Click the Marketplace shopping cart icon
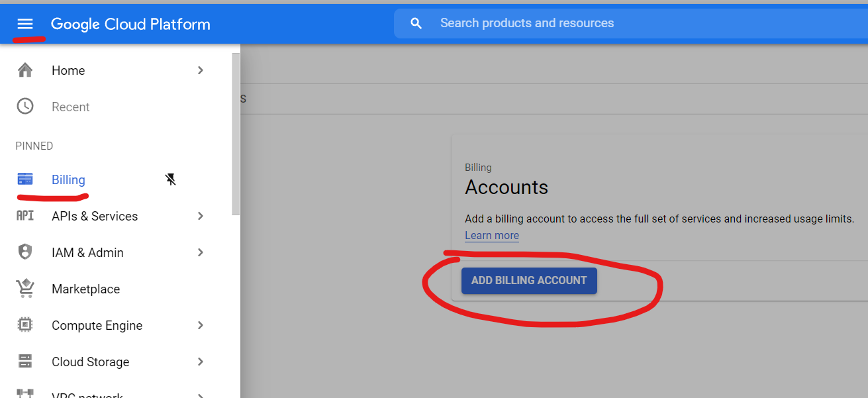The height and width of the screenshot is (398, 868). pyautogui.click(x=25, y=289)
